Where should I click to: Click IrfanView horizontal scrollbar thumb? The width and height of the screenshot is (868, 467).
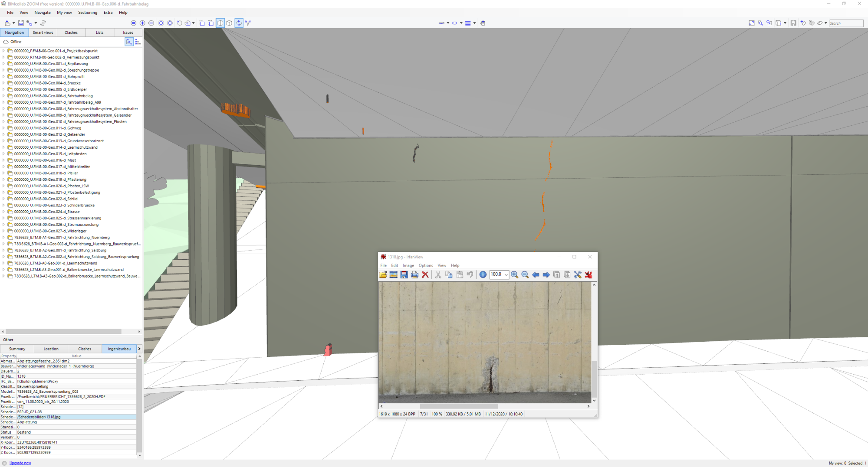(459, 406)
